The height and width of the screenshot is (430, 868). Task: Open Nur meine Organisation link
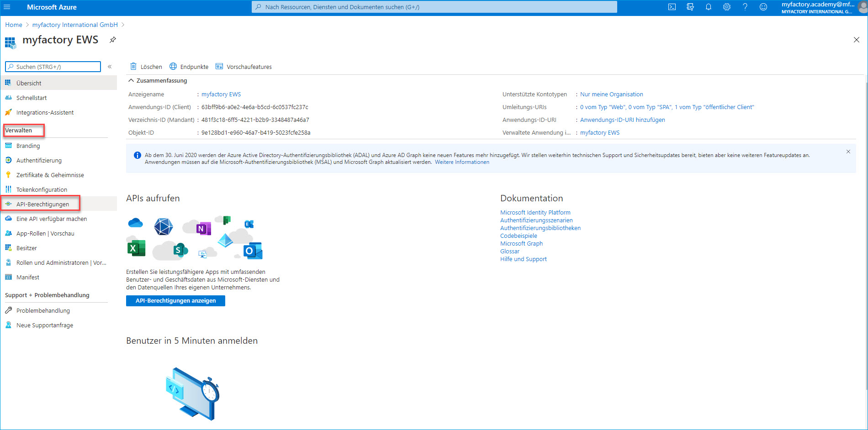(612, 94)
